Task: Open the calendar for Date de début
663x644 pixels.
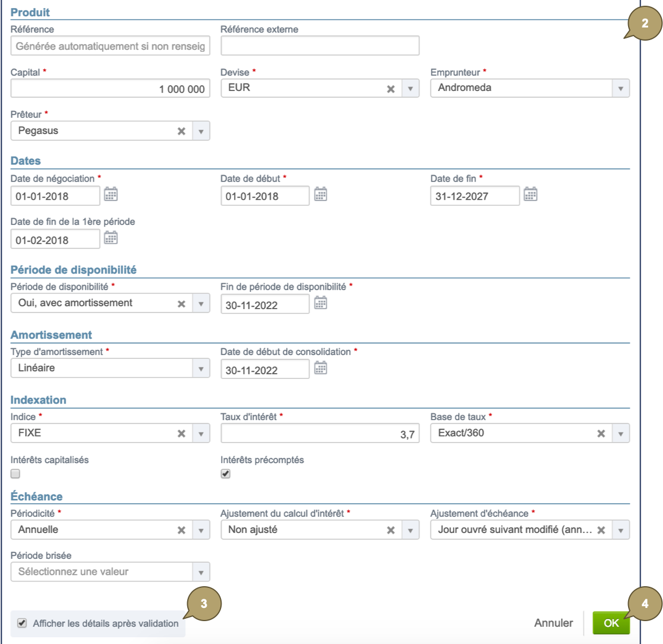Action: (x=321, y=195)
